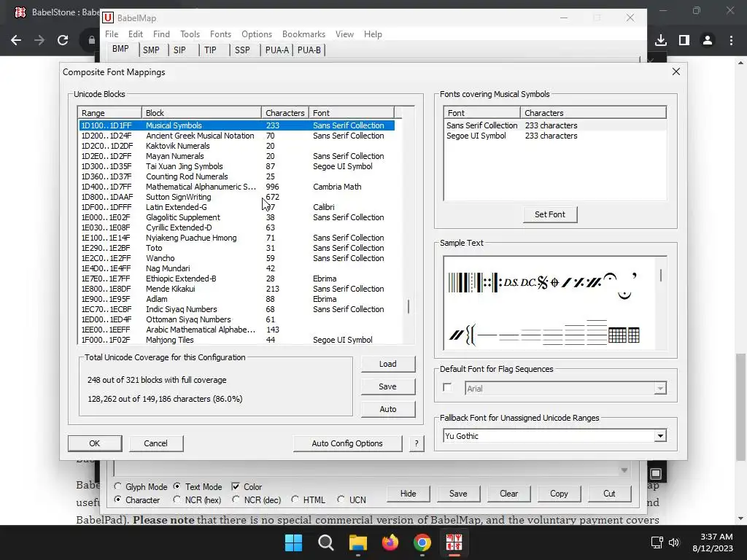Screen dimensions: 747x560
Task: Open taskbar Search icon
Action: tap(326, 542)
